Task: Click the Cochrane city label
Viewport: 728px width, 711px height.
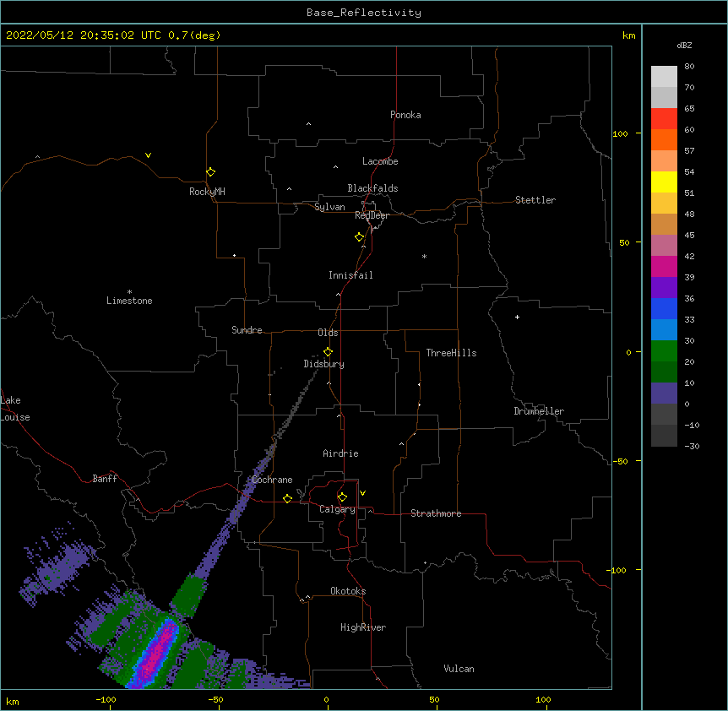Action: pos(272,480)
